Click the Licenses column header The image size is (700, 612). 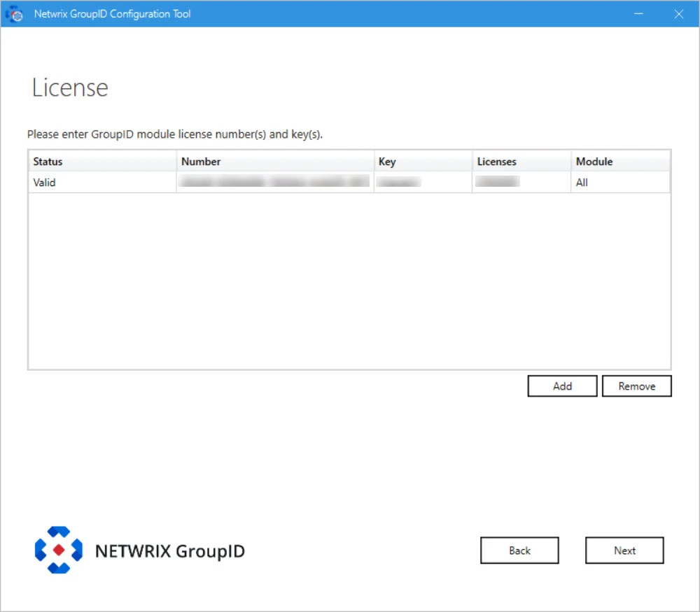click(522, 161)
